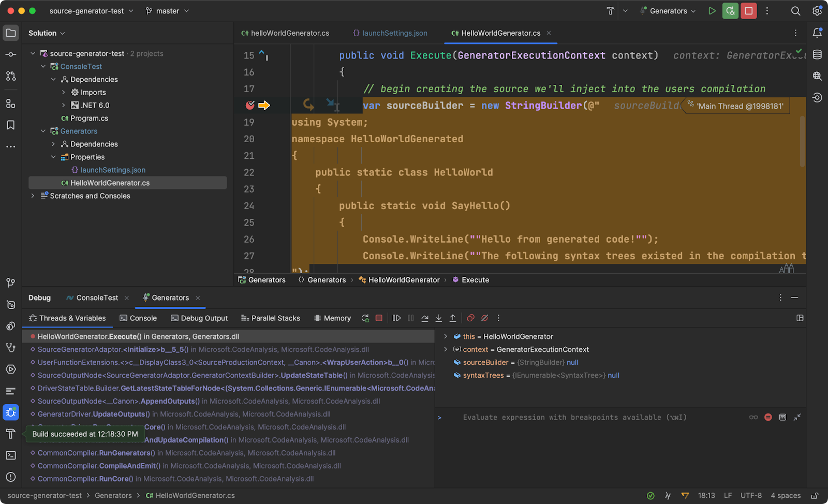Select Program.cs in the solution tree
The width and height of the screenshot is (828, 504).
pyautogui.click(x=89, y=118)
